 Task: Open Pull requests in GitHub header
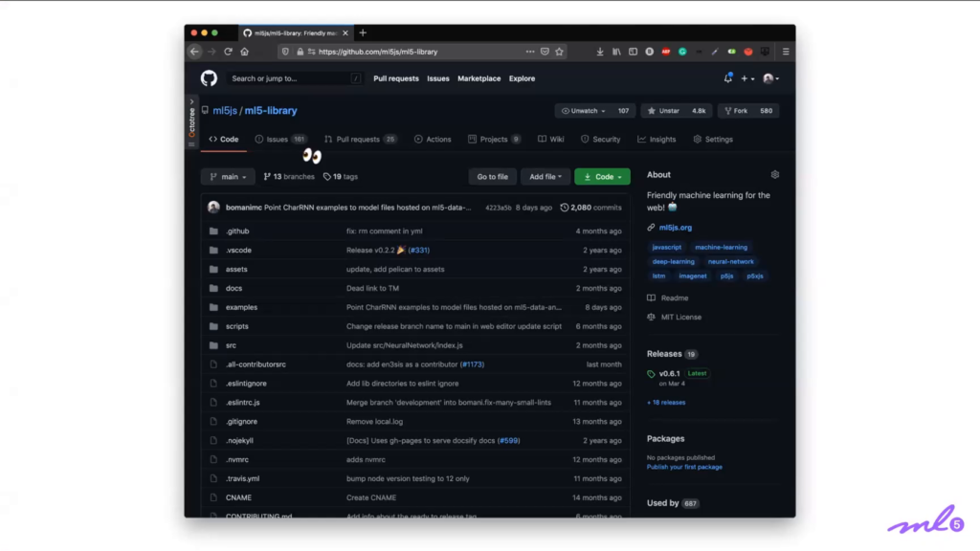click(396, 78)
